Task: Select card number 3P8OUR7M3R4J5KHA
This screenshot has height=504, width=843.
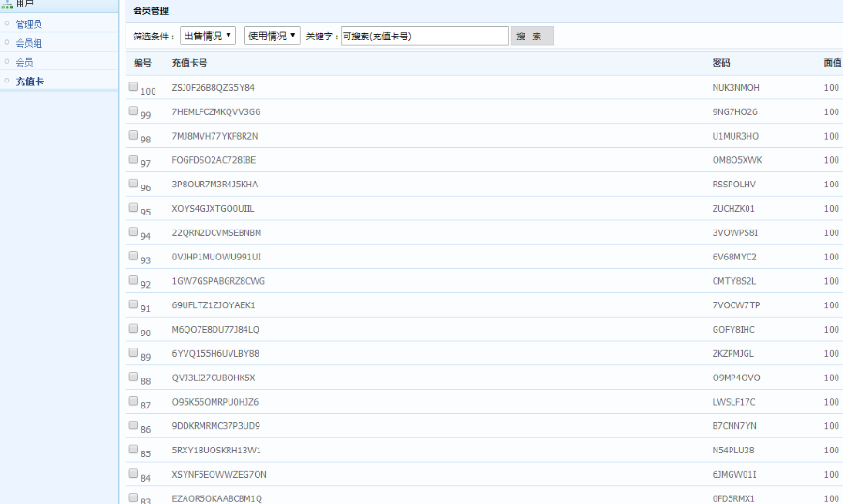Action: coord(215,185)
